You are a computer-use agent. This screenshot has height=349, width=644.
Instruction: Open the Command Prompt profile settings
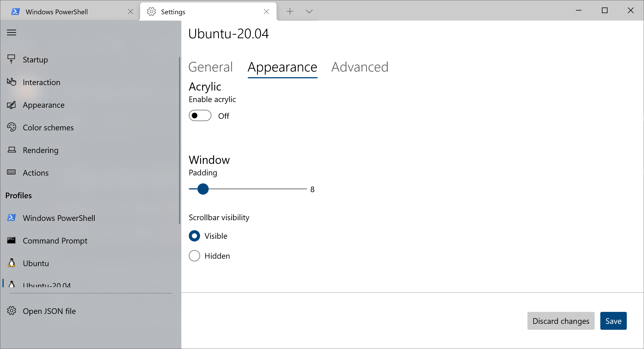click(x=55, y=241)
